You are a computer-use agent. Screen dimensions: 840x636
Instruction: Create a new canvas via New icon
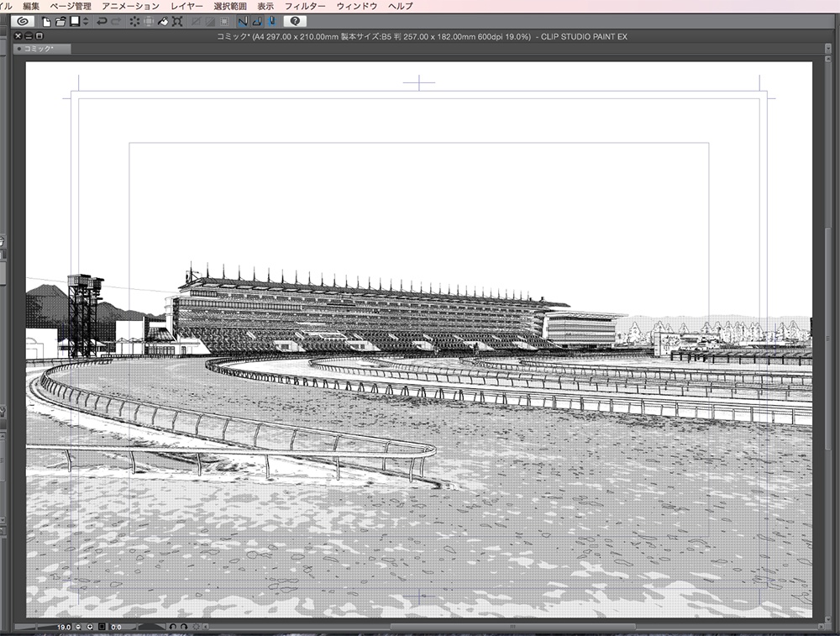pos(45,23)
